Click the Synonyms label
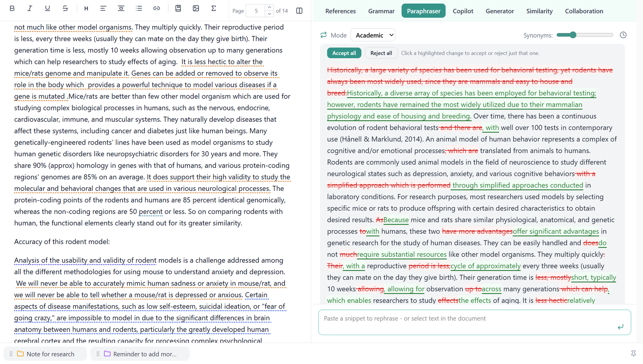The image size is (643, 364). [538, 35]
